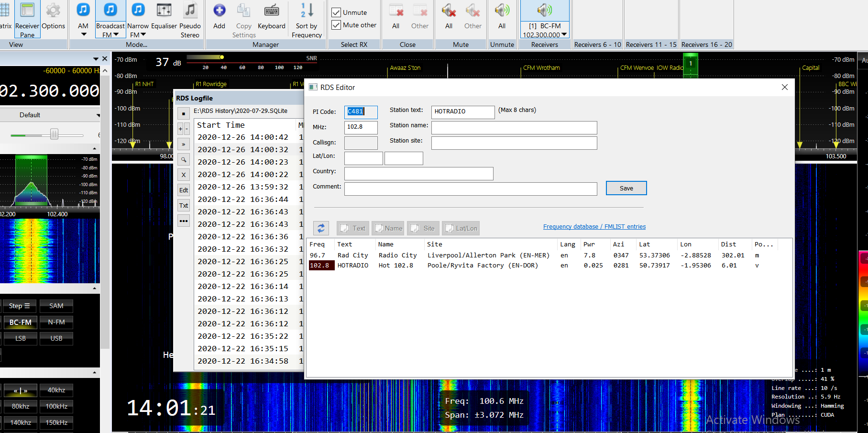Toggle the BC-FM mode button
The width and height of the screenshot is (868, 433).
21,322
